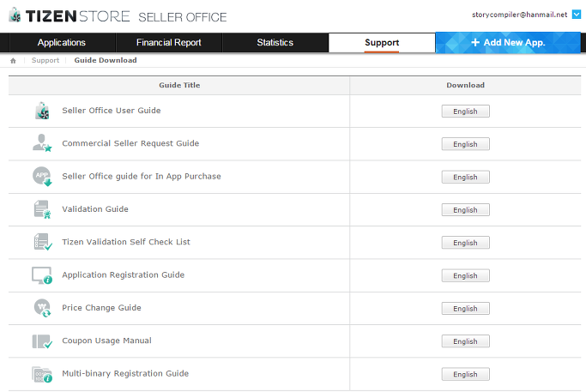Click the Commercial Seller Request Guide icon
586x392 pixels.
point(42,143)
